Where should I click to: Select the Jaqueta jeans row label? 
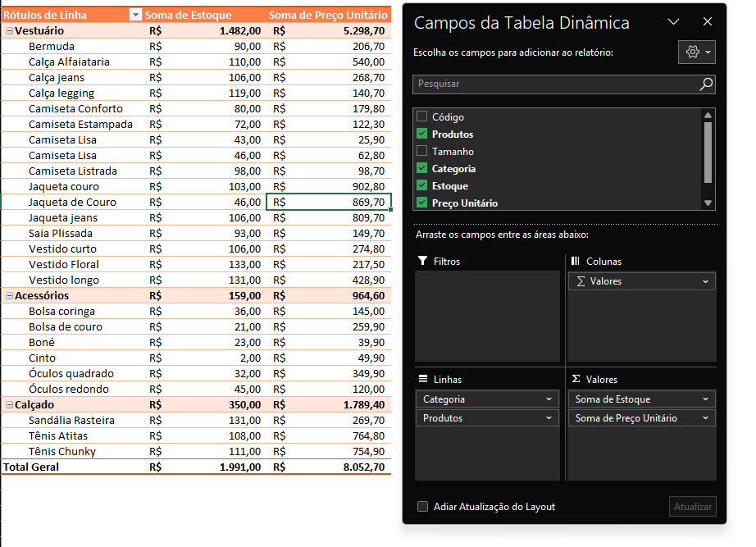(63, 217)
